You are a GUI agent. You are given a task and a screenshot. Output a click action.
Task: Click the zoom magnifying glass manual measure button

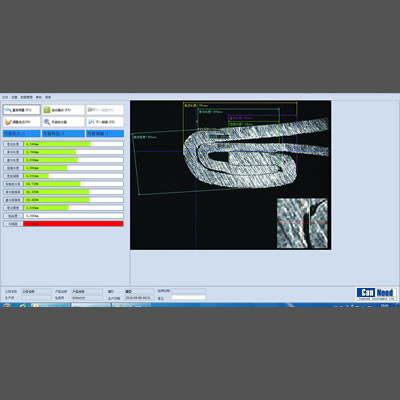63,122
